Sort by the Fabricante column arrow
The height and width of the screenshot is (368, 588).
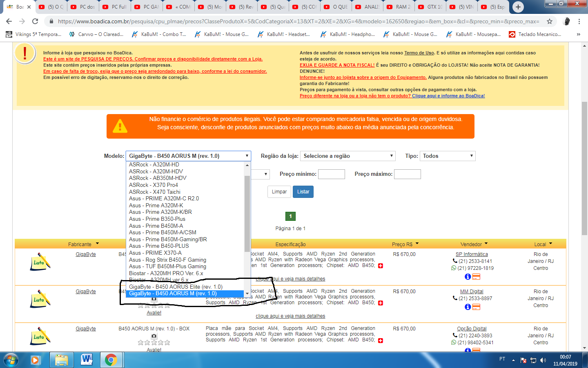coord(97,244)
